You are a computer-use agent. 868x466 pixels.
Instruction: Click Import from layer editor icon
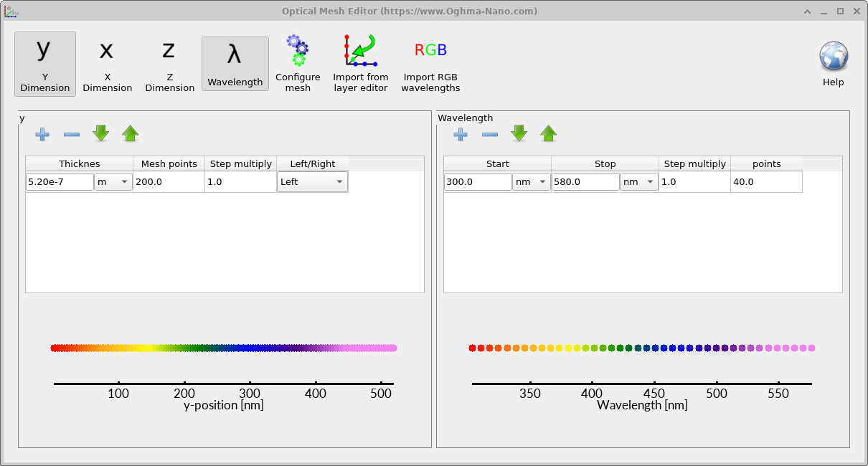pyautogui.click(x=361, y=64)
